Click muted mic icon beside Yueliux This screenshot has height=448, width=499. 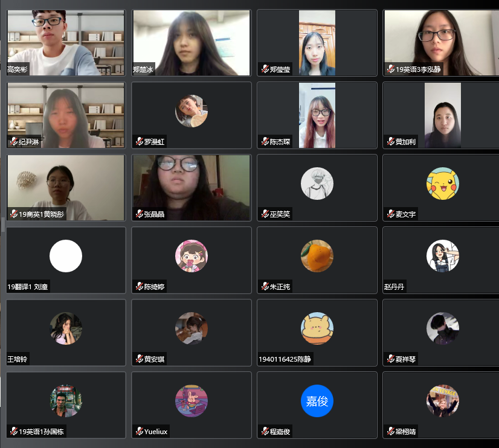coord(139,432)
